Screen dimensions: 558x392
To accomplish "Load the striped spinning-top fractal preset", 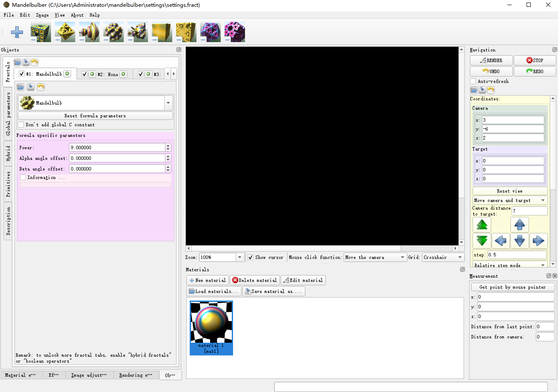I will [89, 32].
